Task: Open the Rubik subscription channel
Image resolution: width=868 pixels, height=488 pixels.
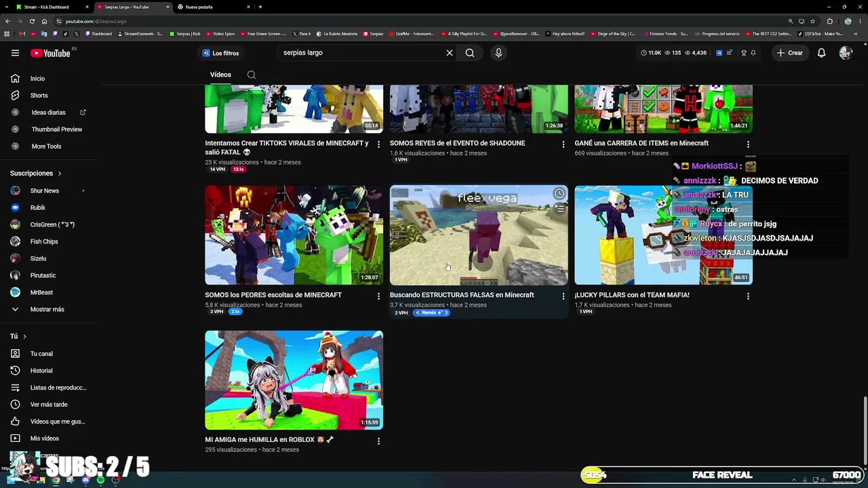Action: [x=37, y=208]
